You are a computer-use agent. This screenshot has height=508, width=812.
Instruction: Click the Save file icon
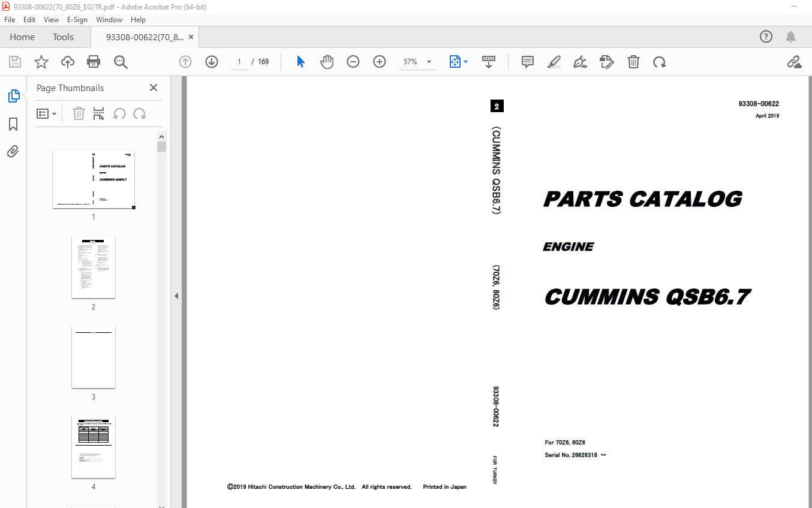tap(15, 62)
